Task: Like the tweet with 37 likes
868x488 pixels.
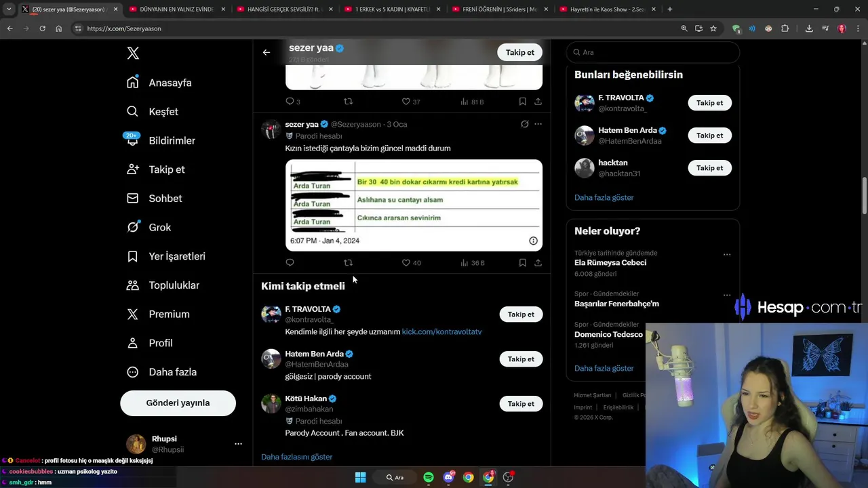Action: click(x=410, y=102)
